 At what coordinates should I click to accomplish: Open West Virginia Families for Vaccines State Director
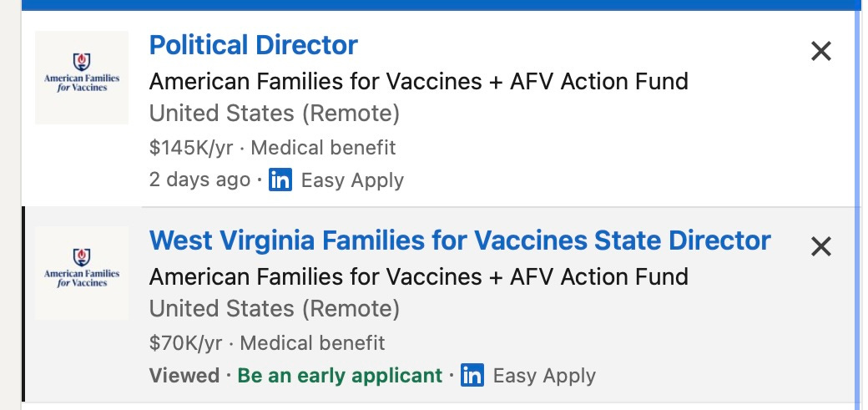(459, 240)
